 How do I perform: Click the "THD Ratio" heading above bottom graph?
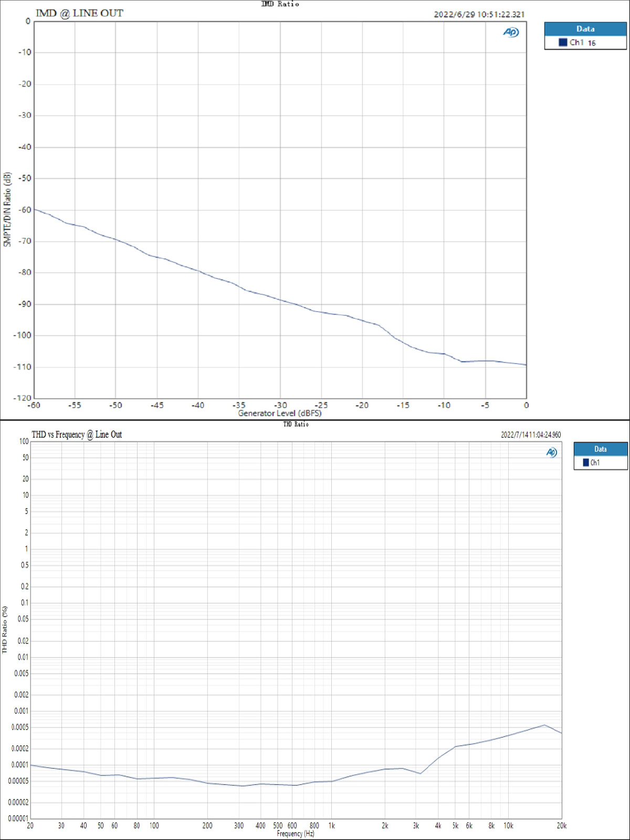[296, 424]
